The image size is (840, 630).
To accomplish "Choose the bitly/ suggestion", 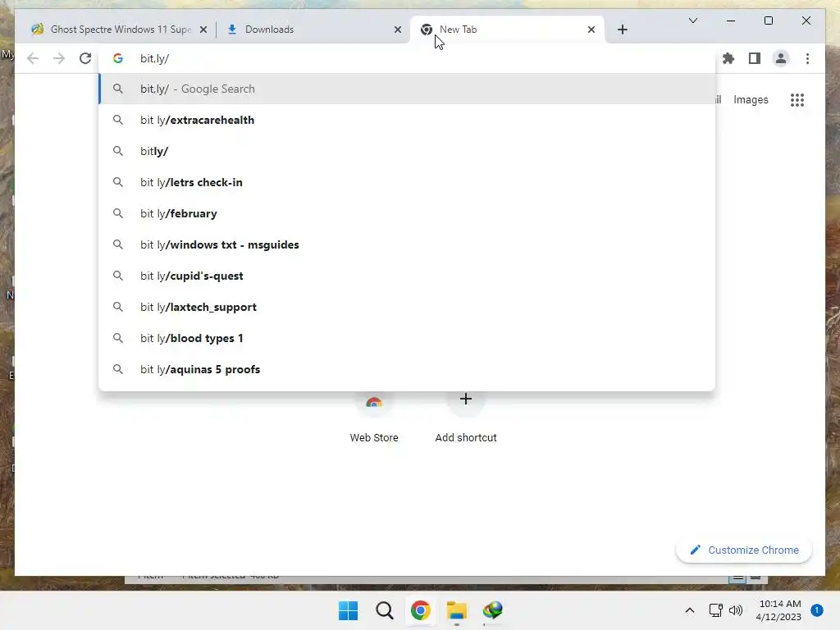I will click(x=407, y=151).
